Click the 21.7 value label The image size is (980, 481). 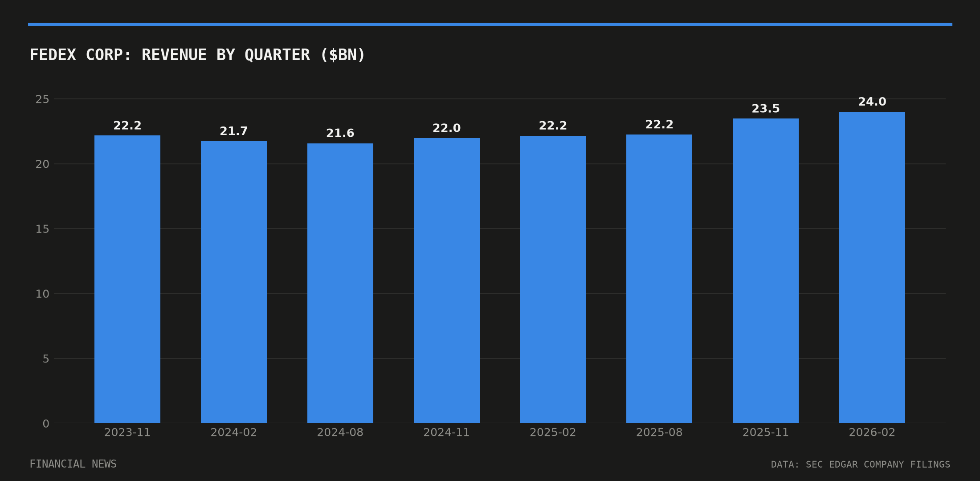point(234,131)
